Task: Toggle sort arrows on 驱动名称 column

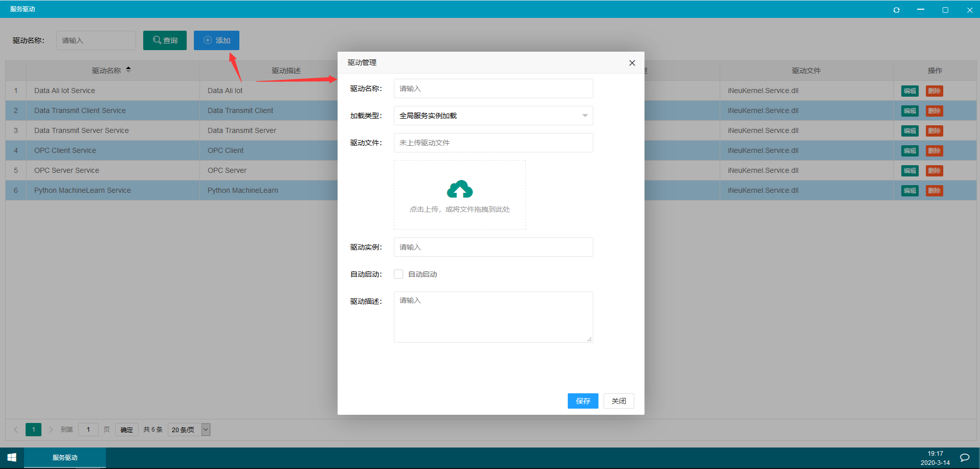Action: (x=128, y=70)
